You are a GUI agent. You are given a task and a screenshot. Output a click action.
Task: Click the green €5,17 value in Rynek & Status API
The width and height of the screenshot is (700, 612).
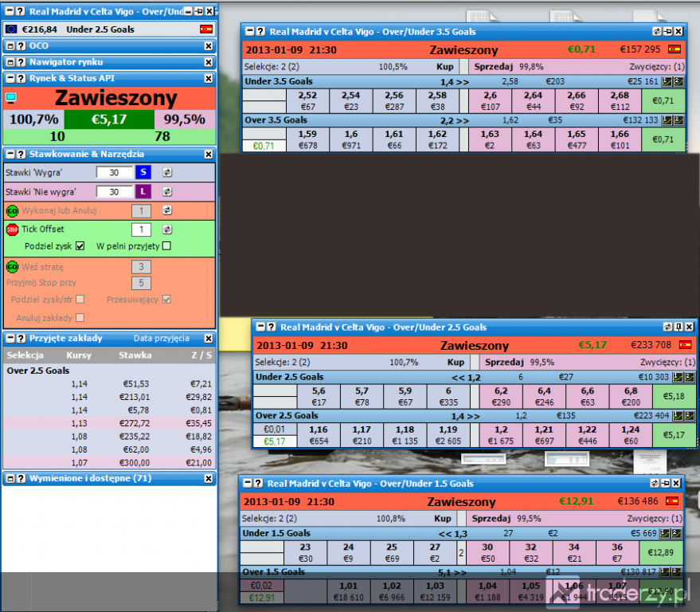click(x=109, y=120)
